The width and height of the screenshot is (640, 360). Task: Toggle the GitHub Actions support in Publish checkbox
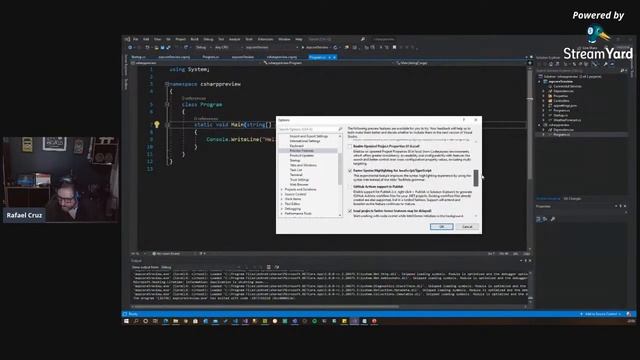(350, 187)
